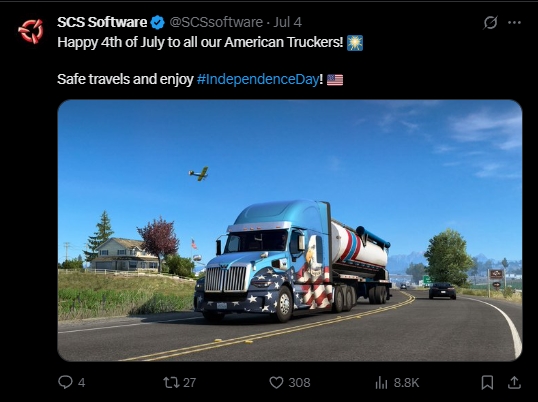Toggle the like heart icon

[x=276, y=382]
